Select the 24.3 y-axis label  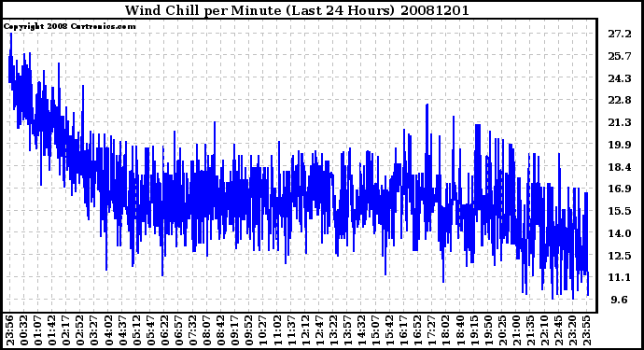click(620, 78)
